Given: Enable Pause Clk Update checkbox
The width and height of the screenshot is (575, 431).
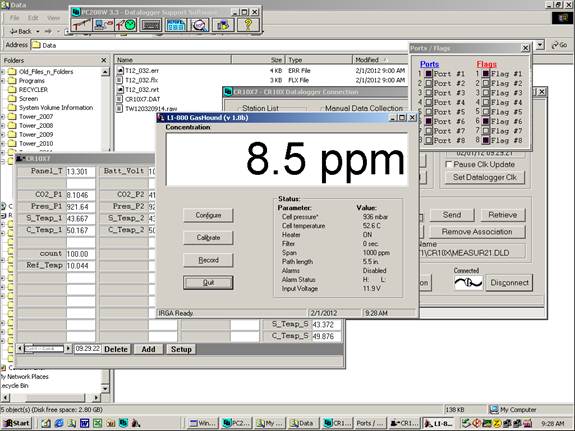Looking at the screenshot, I should [x=448, y=164].
